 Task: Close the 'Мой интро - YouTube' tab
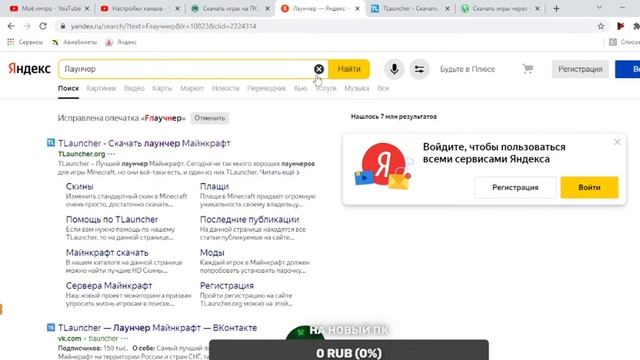coord(87,8)
